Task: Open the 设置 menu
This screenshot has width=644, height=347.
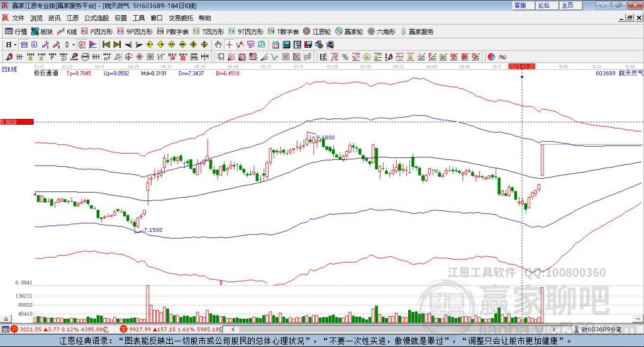Action: (x=121, y=18)
